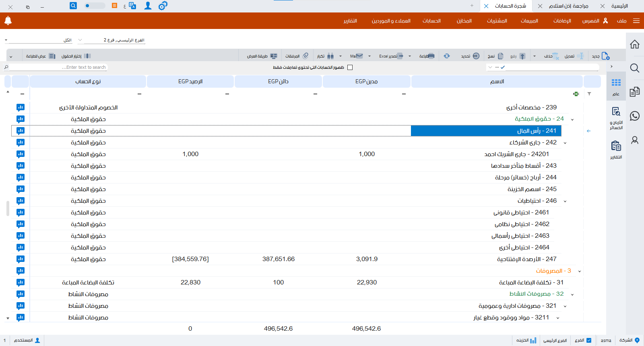This screenshot has width=644, height=346.
Task: Collapse the 24 - حقوق الملكية tree node
Action: click(572, 119)
